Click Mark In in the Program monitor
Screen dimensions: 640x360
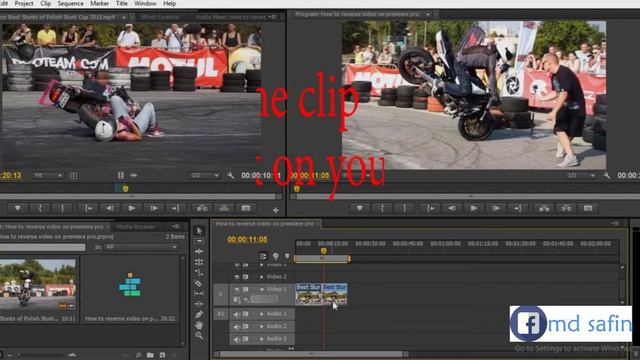click(382, 208)
